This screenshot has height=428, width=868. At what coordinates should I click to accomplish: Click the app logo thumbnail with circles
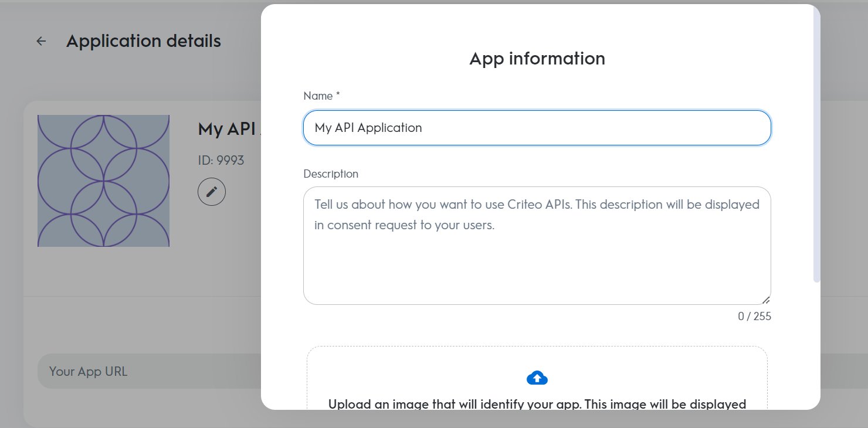pos(103,181)
